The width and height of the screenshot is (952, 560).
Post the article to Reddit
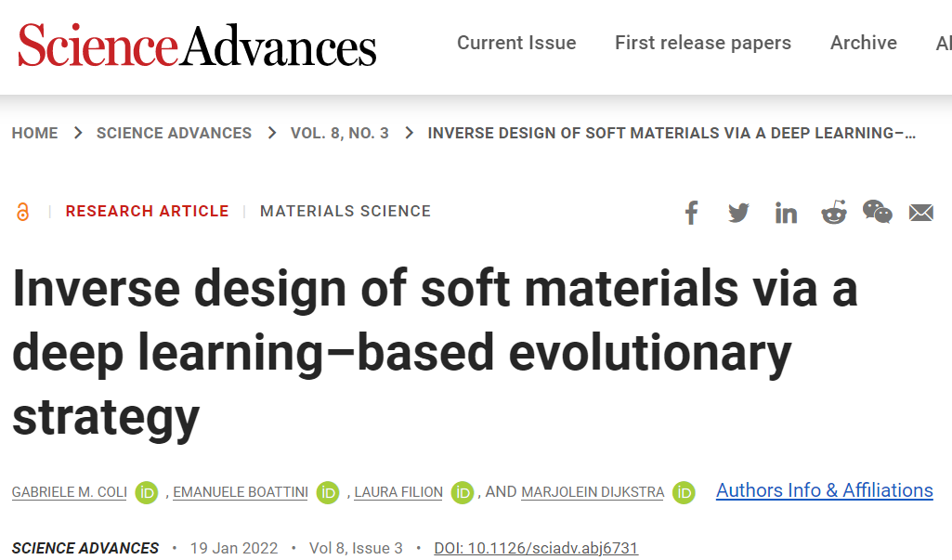click(x=833, y=213)
